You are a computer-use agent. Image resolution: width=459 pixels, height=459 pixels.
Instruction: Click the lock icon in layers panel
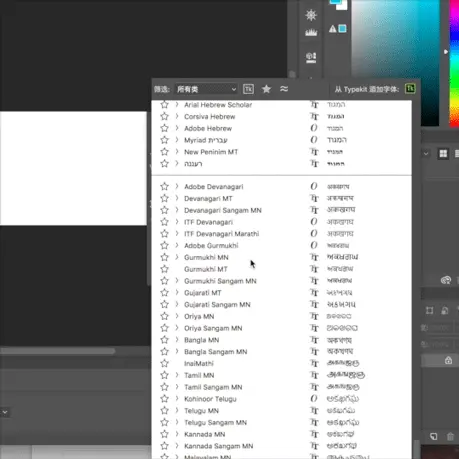pos(448,360)
